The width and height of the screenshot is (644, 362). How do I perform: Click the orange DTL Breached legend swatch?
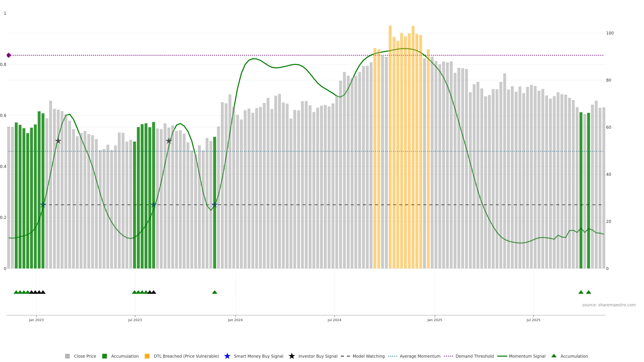click(147, 356)
